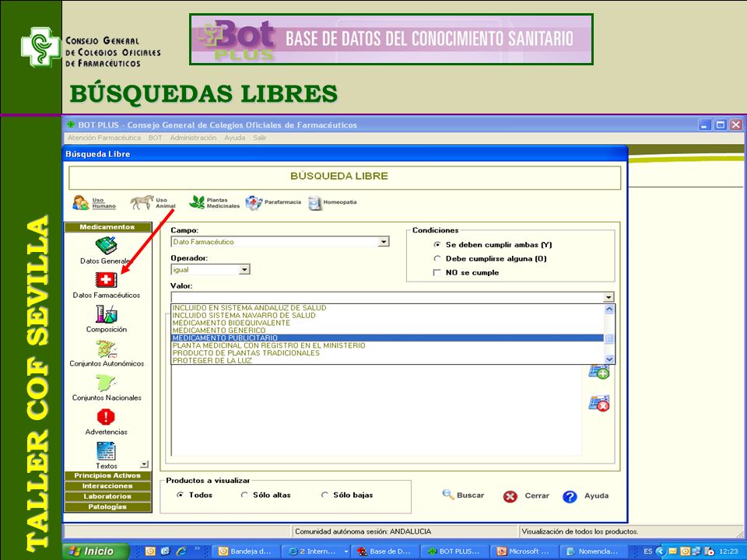This screenshot has height=560, width=747.
Task: Open Datos Farmacéuticos red cross icon
Action: point(106,280)
